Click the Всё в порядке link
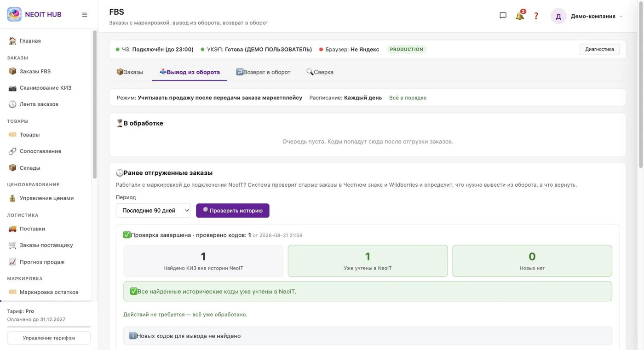 point(408,98)
